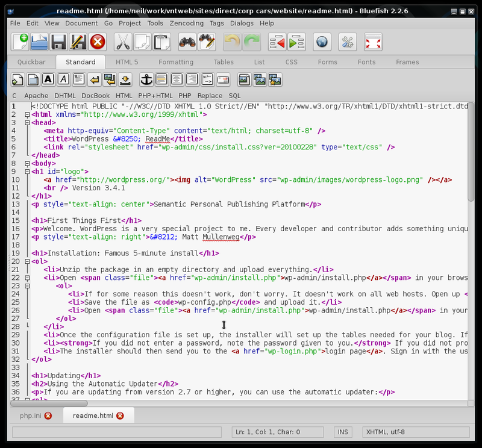
Task: Open Find with the binoculars icon
Action: pos(187,42)
